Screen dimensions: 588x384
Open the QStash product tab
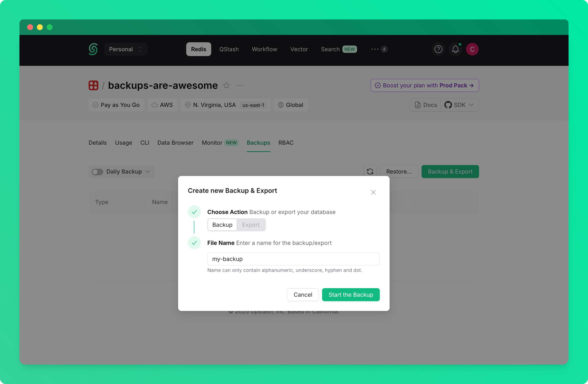point(229,49)
